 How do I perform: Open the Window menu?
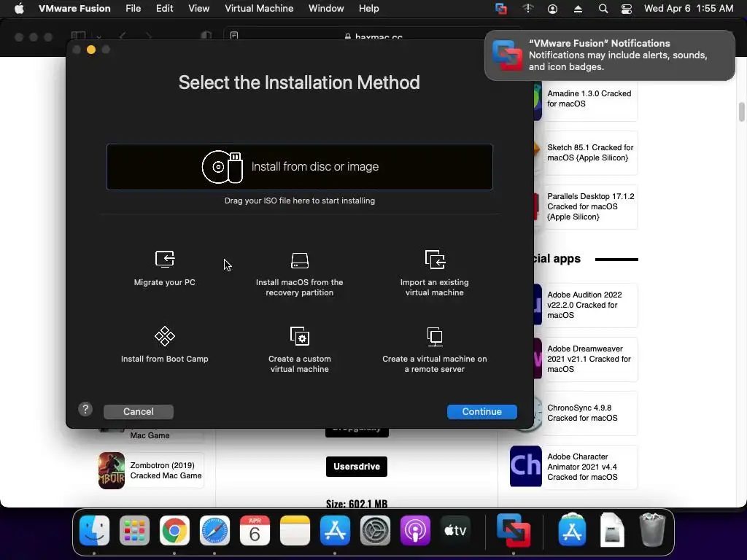[x=326, y=9]
